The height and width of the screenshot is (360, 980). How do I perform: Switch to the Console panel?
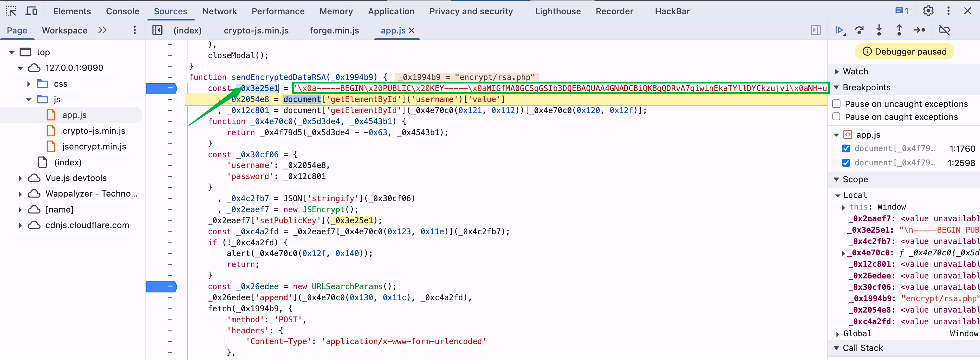pyautogui.click(x=123, y=11)
